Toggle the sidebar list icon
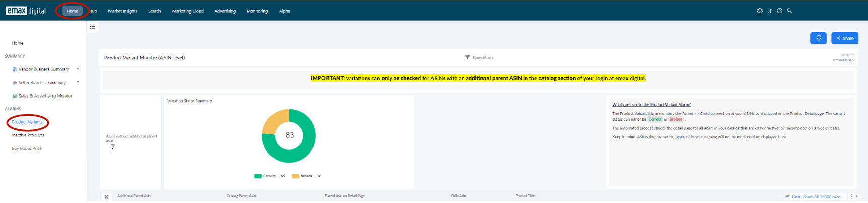 (93, 27)
